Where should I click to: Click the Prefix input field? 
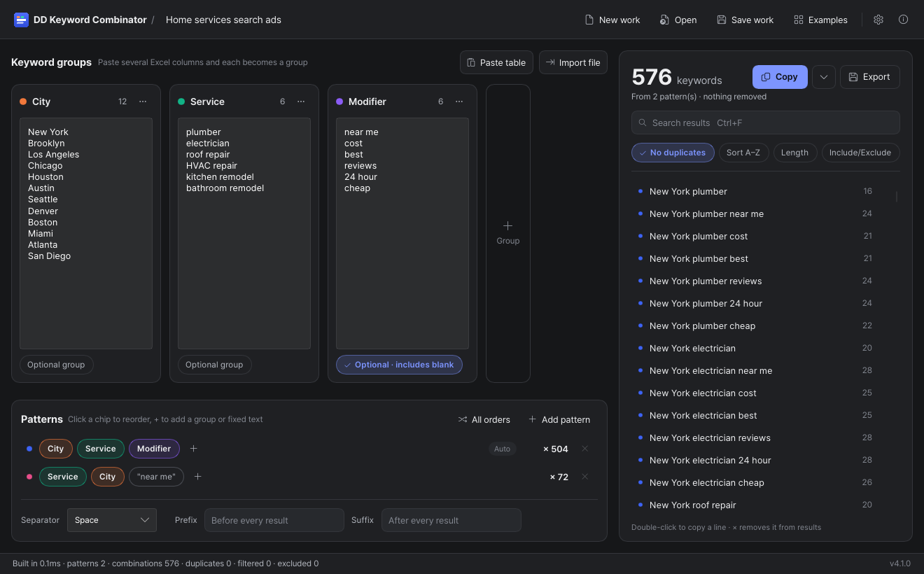tap(274, 520)
